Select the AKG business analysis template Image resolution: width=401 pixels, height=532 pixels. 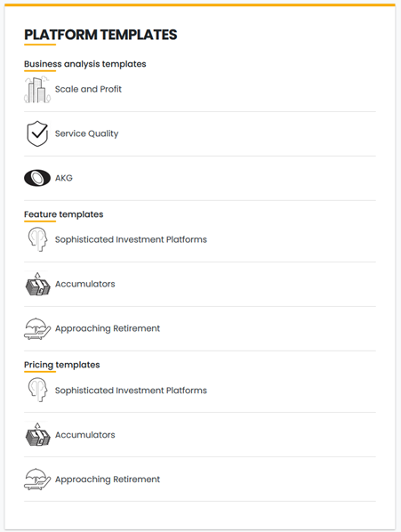pos(64,178)
